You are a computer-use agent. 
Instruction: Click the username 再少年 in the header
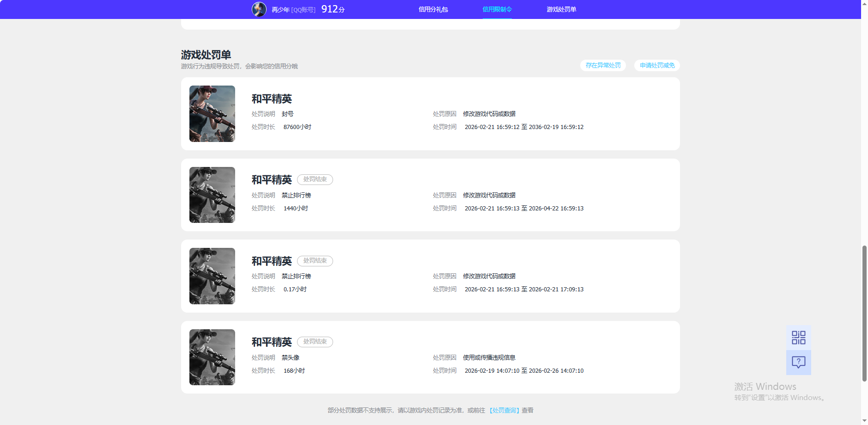point(280,10)
